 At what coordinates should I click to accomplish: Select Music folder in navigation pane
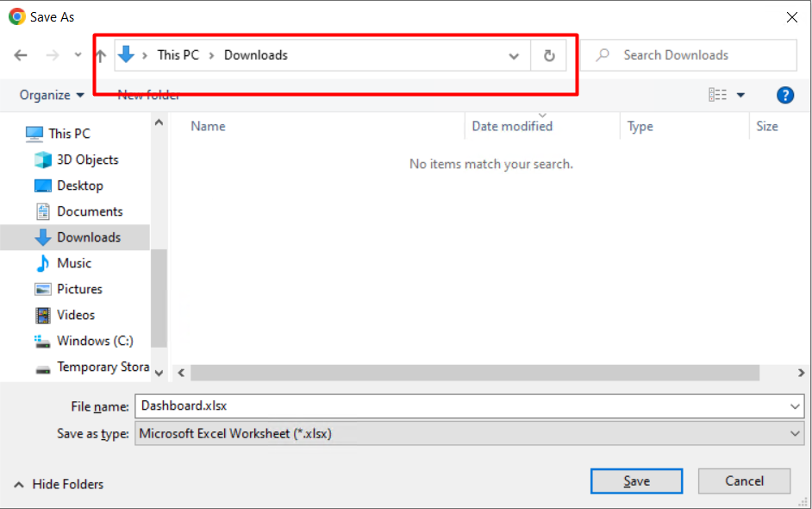coord(74,263)
